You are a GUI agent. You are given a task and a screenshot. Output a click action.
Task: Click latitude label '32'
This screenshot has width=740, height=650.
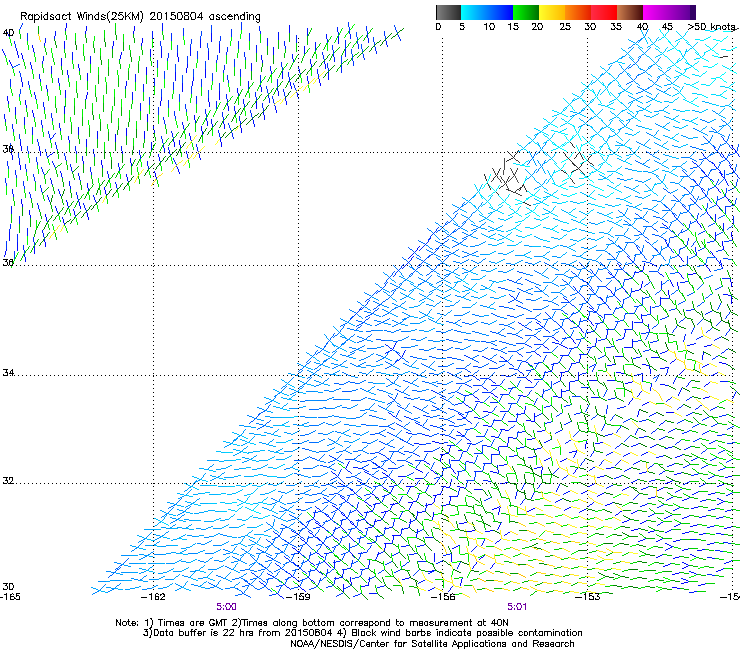point(8,481)
